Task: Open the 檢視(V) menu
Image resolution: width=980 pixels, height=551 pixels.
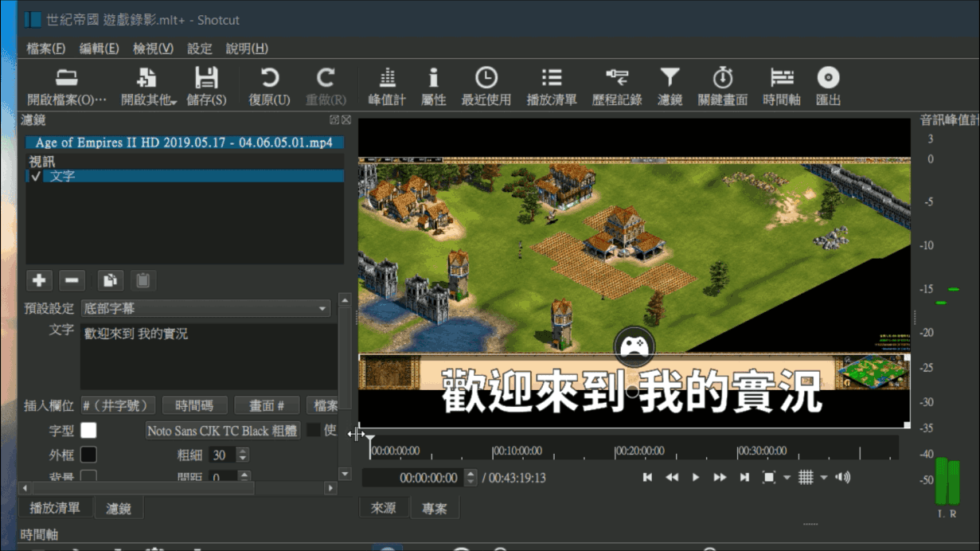Action: point(153,49)
